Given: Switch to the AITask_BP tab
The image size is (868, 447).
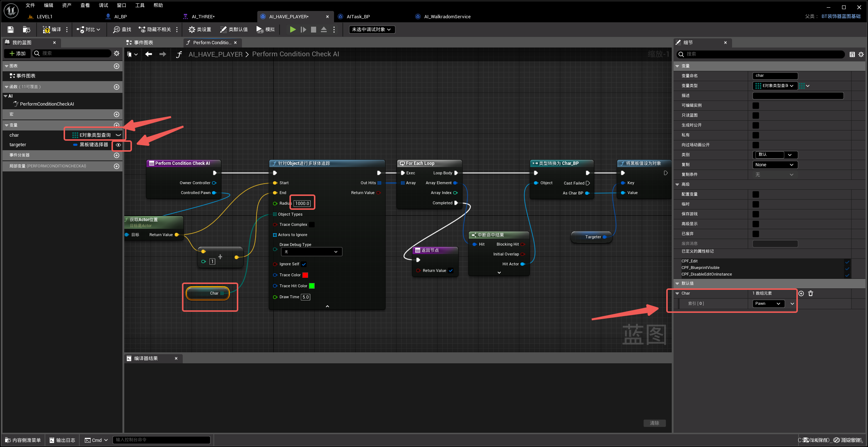Looking at the screenshot, I should coord(359,16).
